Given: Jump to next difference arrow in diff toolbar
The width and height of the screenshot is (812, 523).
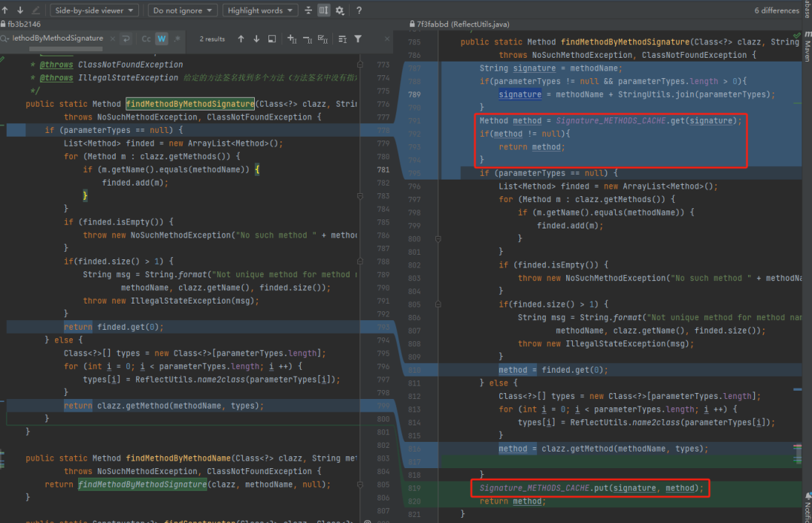Looking at the screenshot, I should coord(20,10).
